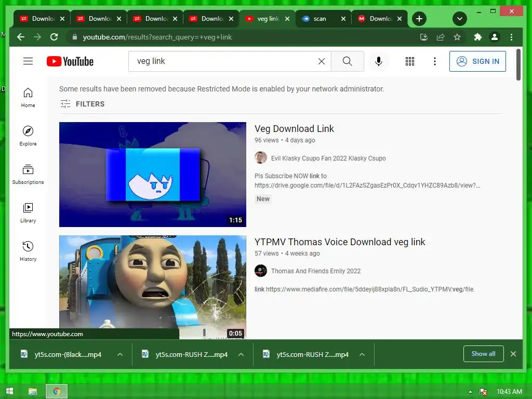Start voice search with microphone icon

point(379,61)
